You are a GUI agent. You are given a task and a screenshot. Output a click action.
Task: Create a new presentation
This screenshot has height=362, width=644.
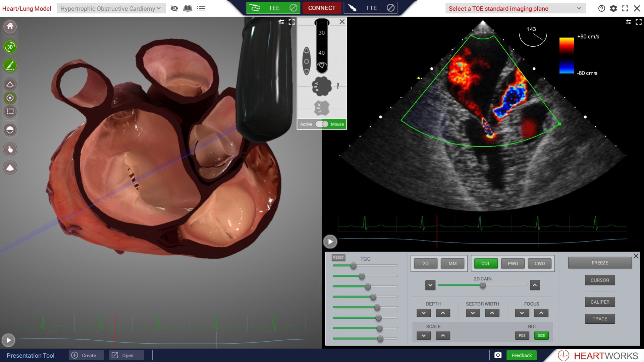[86, 355]
